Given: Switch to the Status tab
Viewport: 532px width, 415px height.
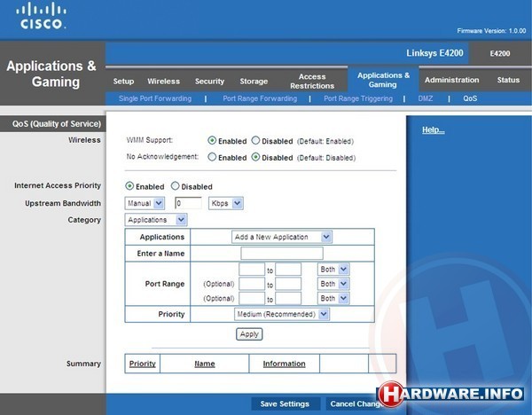Looking at the screenshot, I should coord(508,80).
